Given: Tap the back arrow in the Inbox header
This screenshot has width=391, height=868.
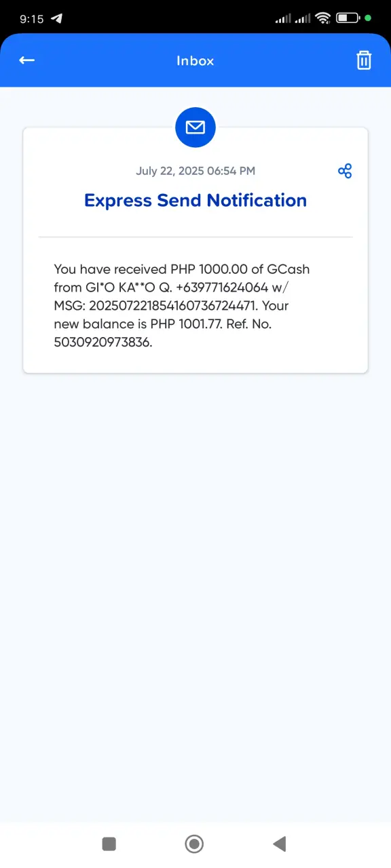Looking at the screenshot, I should (x=26, y=60).
